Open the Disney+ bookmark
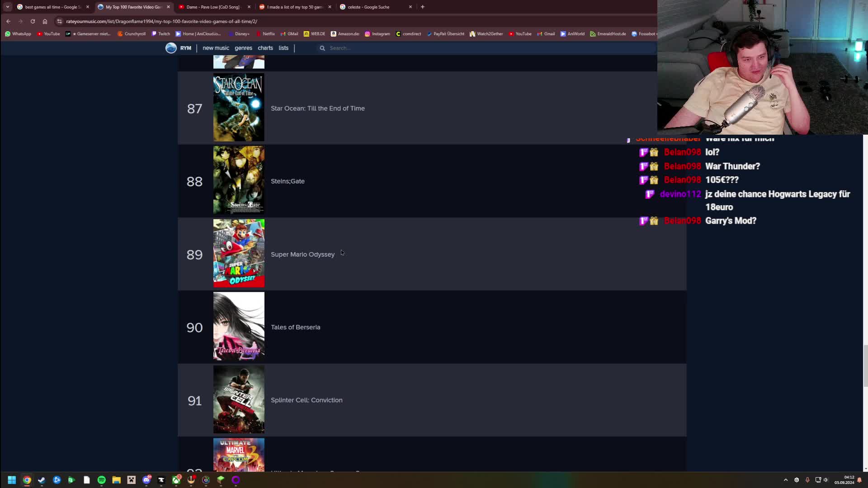This screenshot has width=868, height=488. click(x=239, y=34)
